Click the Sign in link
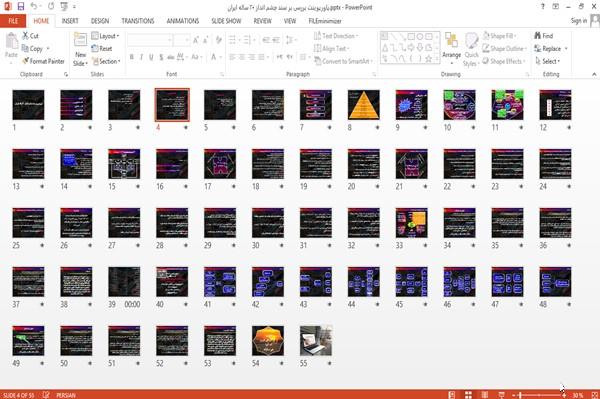Image resolution: width=600 pixels, height=399 pixels. point(579,21)
